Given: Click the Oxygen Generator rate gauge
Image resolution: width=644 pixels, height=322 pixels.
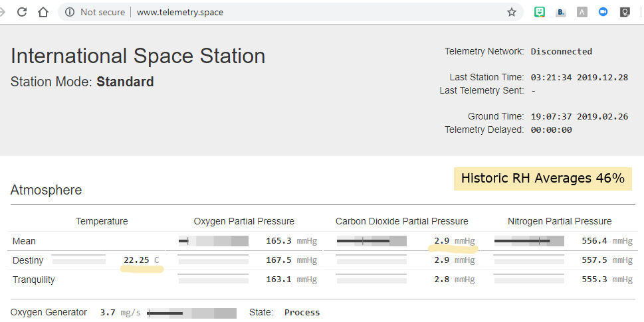Looking at the screenshot, I should tap(192, 313).
